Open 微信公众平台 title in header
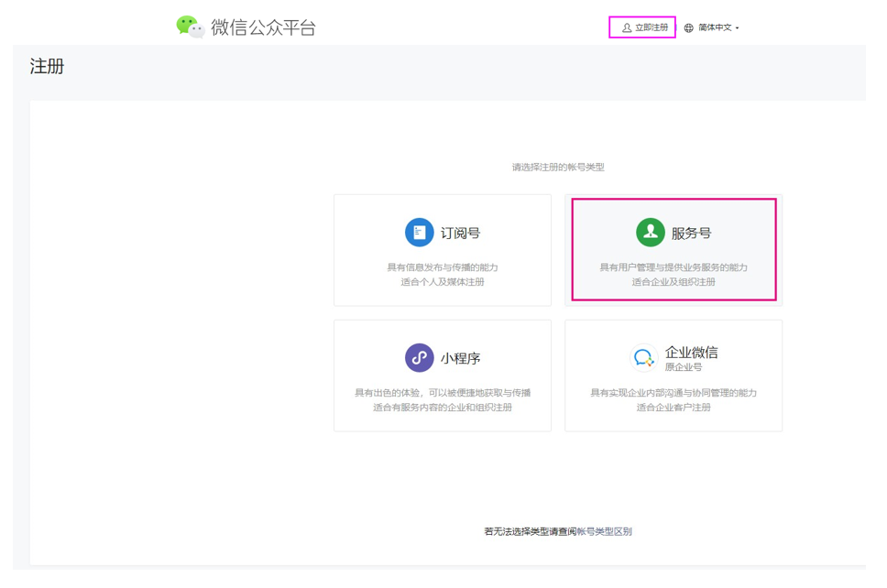The width and height of the screenshot is (887, 588). (x=263, y=27)
